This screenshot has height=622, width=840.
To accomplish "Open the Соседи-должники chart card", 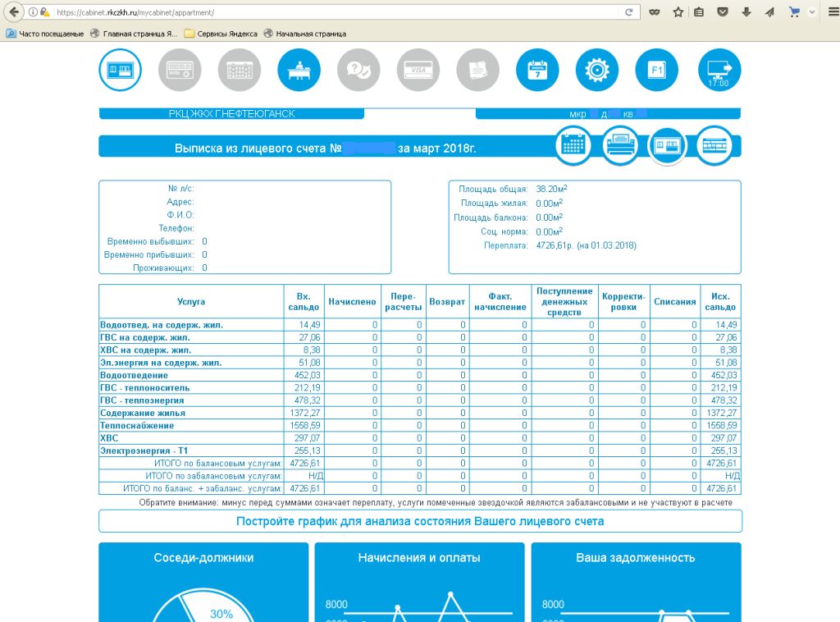I will click(203, 583).
